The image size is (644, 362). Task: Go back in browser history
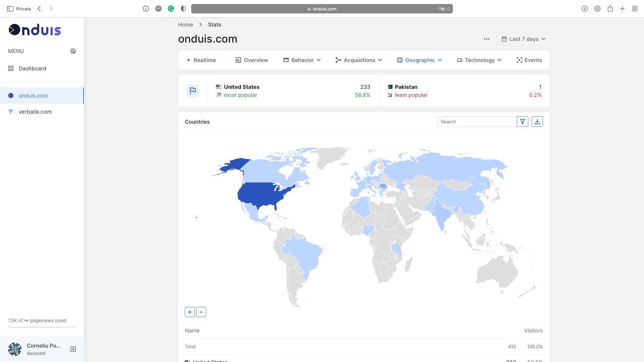pyautogui.click(x=39, y=9)
